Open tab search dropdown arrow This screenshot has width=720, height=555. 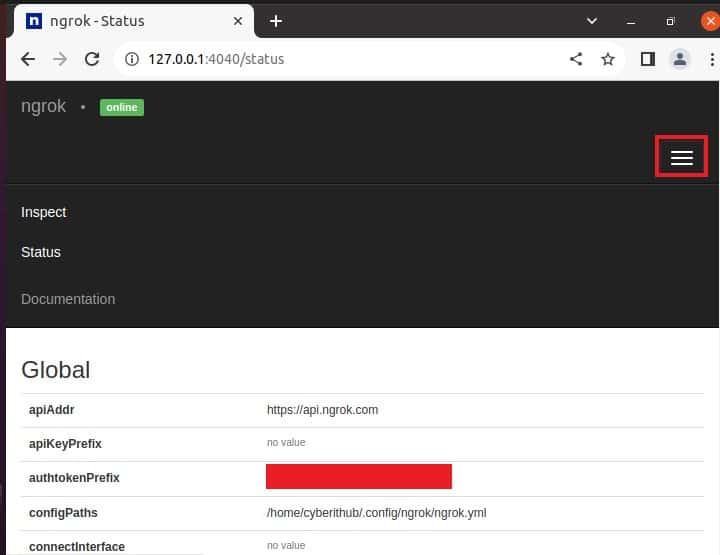(592, 21)
